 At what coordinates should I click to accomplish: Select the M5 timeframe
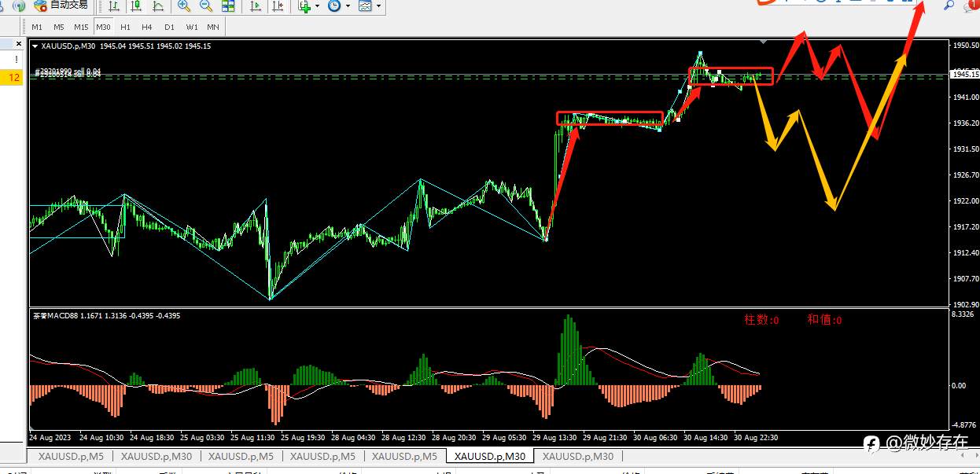pyautogui.click(x=58, y=27)
